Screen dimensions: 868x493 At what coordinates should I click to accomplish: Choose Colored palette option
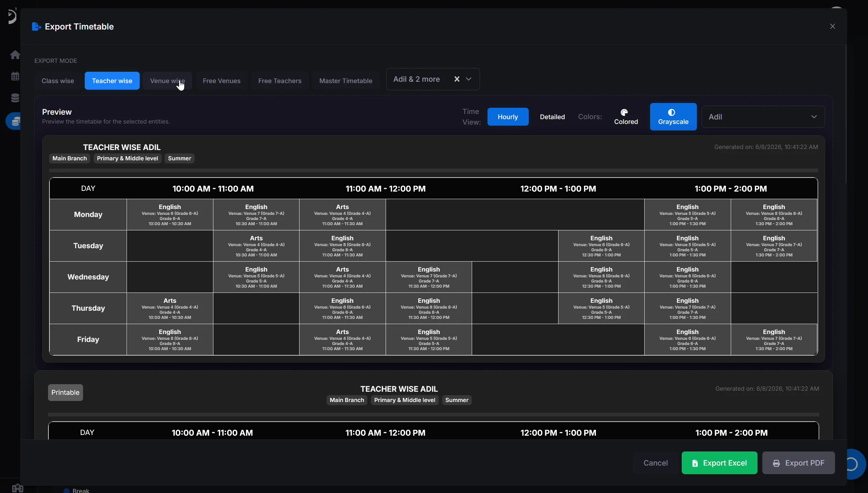[626, 117]
